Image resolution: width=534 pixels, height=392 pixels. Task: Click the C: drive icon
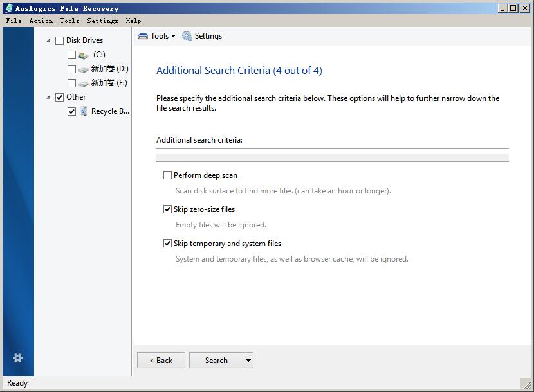coord(84,55)
